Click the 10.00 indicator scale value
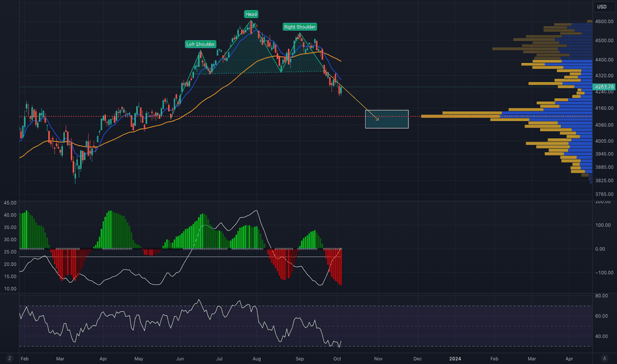This screenshot has height=364, width=617. click(x=10, y=289)
